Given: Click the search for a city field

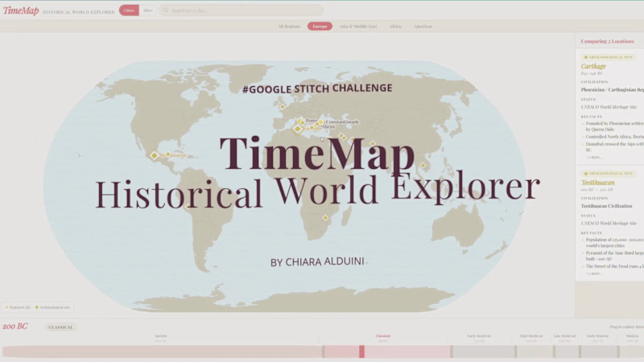Looking at the screenshot, I should (x=242, y=10).
